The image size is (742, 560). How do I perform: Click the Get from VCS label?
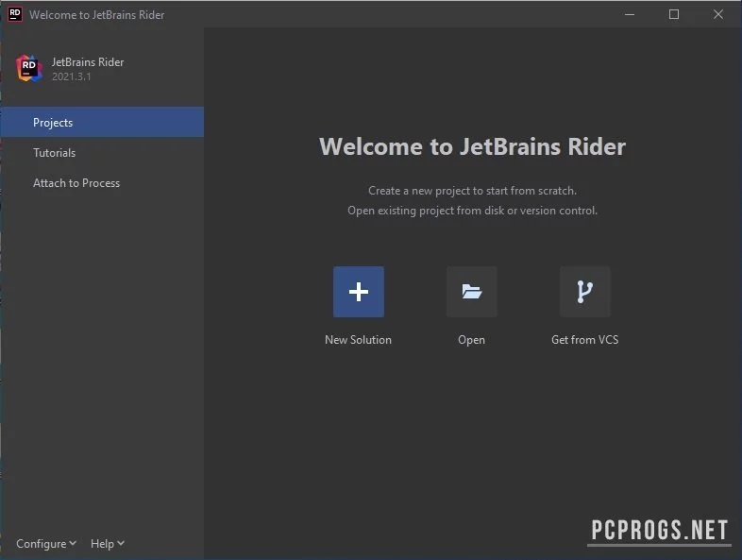[x=585, y=339]
